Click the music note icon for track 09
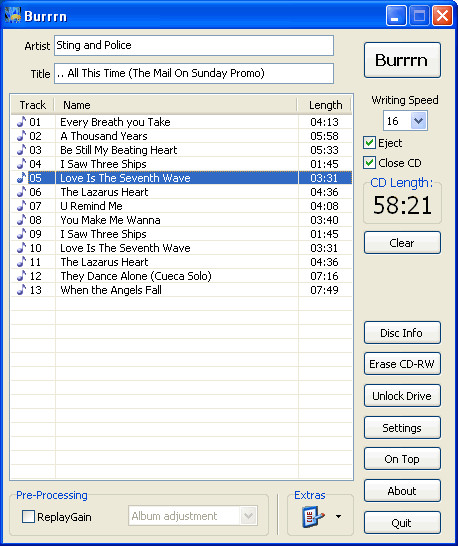Image resolution: width=458 pixels, height=546 pixels. coord(22,234)
